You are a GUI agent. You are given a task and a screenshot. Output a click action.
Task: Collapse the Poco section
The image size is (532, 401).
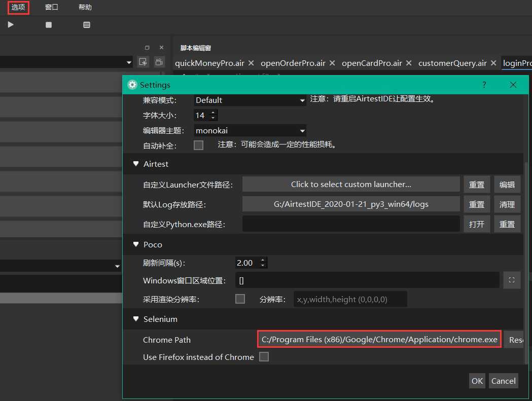136,244
